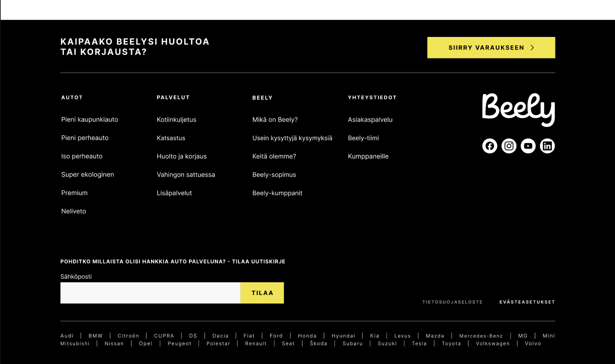This screenshot has width=615, height=364.
Task: Select Tesla brand link
Action: click(419, 343)
